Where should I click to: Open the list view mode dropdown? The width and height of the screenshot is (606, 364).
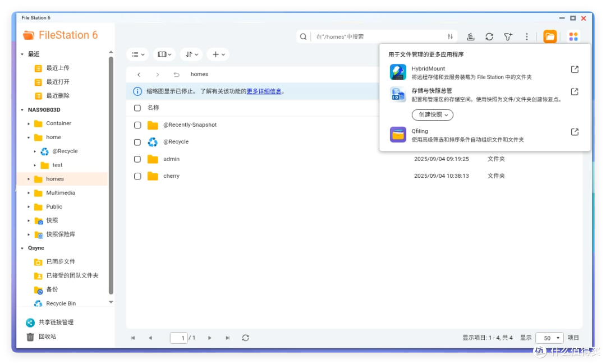(138, 54)
